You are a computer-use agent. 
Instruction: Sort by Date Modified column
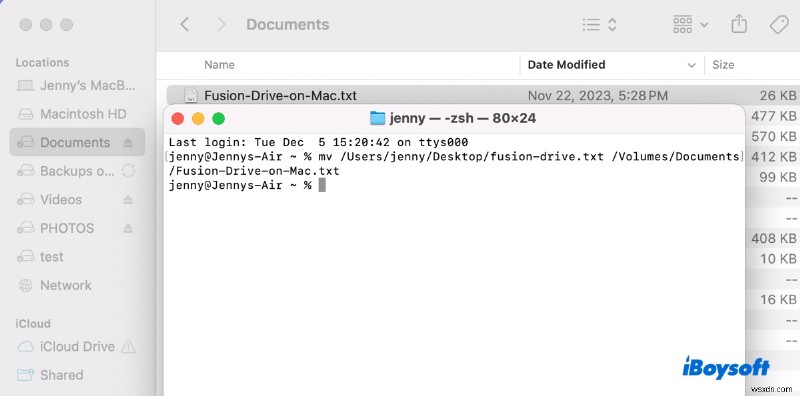tap(566, 65)
